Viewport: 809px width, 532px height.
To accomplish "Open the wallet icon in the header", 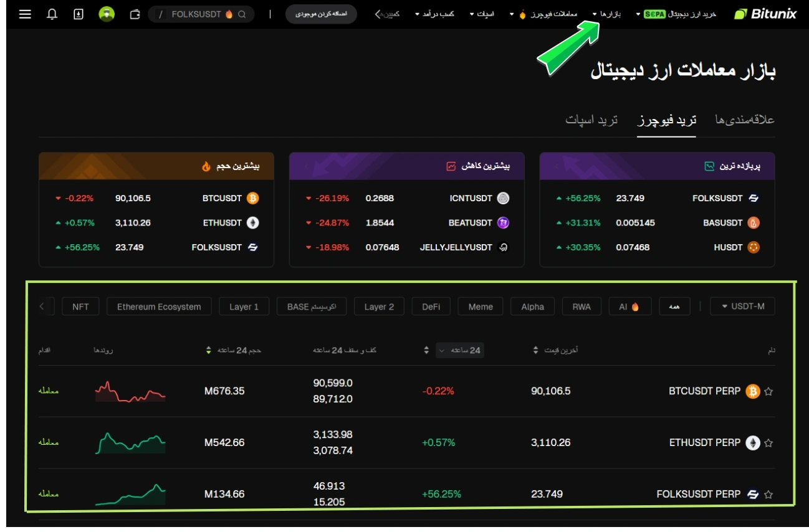I will click(135, 14).
